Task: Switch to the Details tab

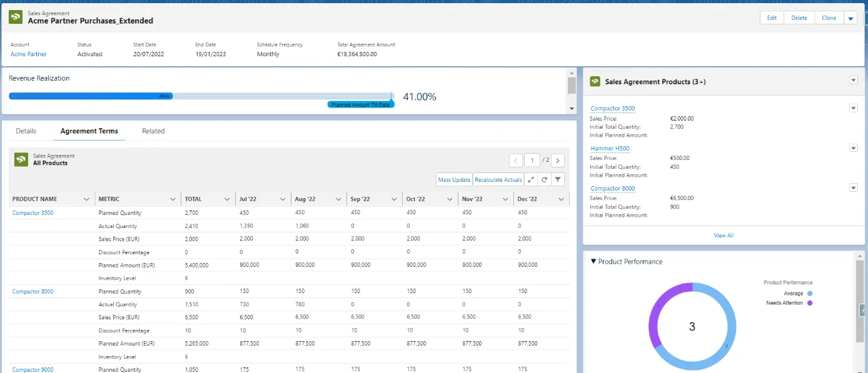Action: tap(26, 131)
